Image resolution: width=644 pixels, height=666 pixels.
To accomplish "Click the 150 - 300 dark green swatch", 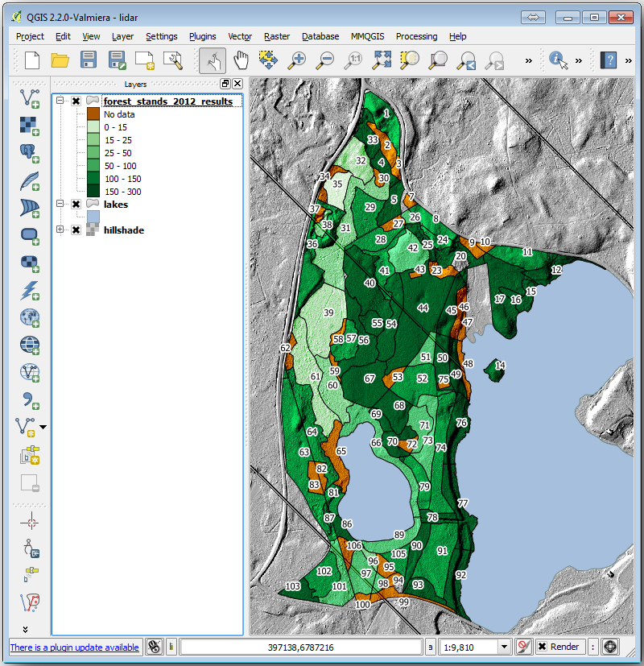I will [x=93, y=192].
